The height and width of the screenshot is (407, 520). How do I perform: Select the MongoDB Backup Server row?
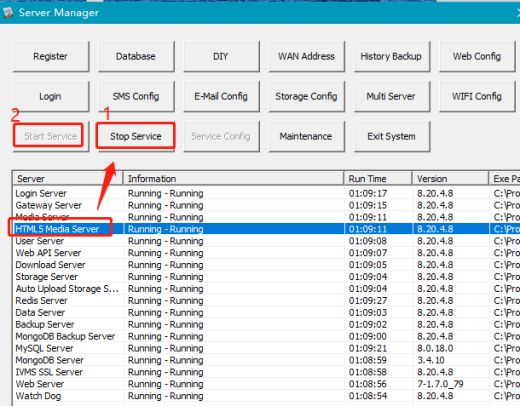click(267, 336)
